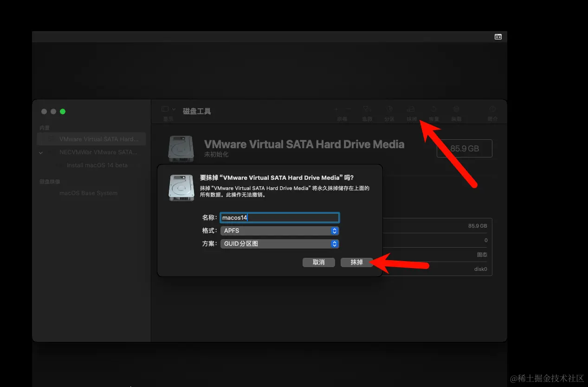
Task: Click the menu bar icon at top right
Action: tap(498, 37)
